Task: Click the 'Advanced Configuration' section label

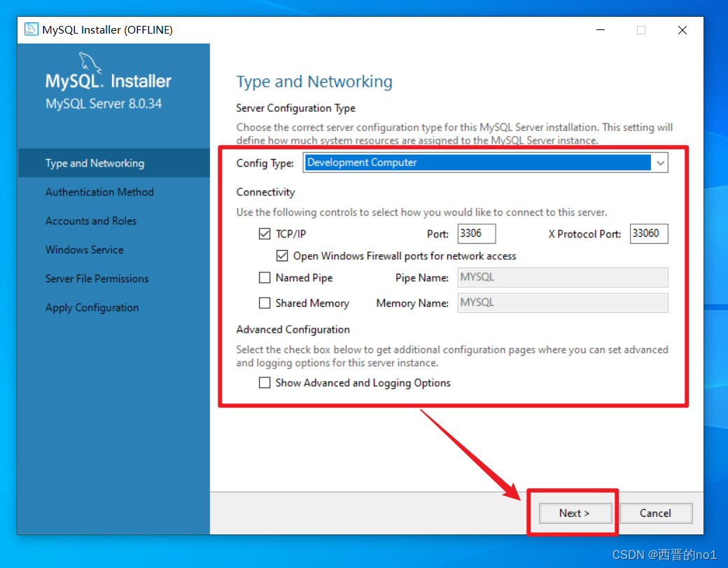Action: click(x=293, y=329)
